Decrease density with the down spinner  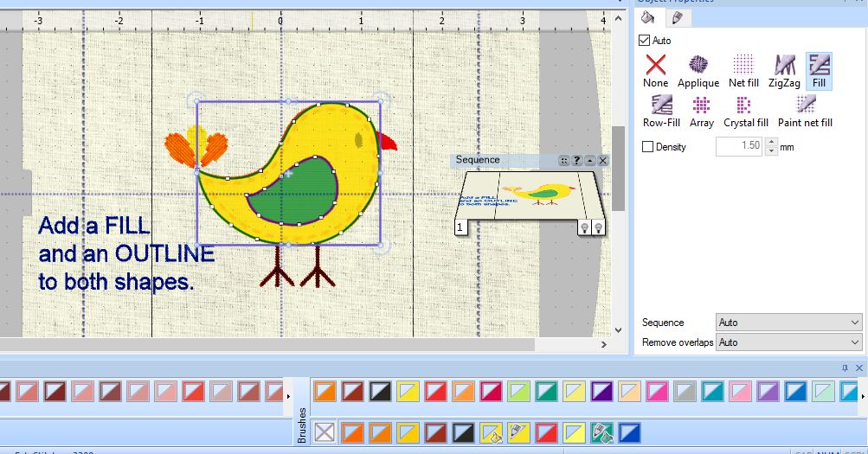tap(771, 151)
